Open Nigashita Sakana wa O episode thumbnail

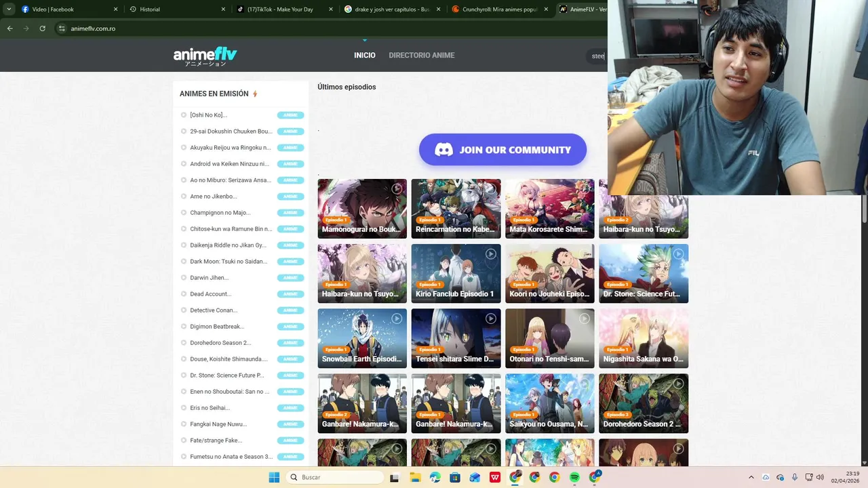coord(644,338)
